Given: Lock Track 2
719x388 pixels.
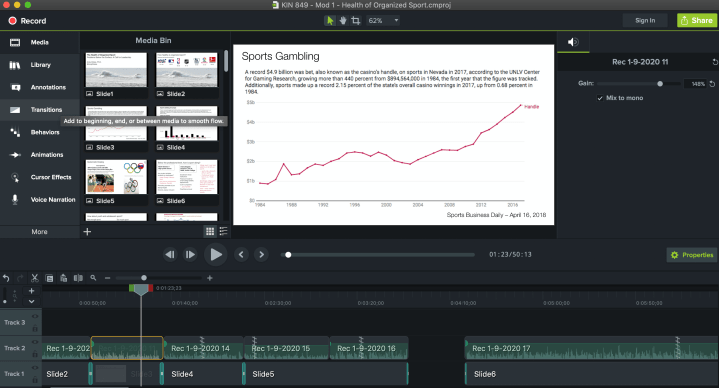Looking at the screenshot, I should pos(35,354).
